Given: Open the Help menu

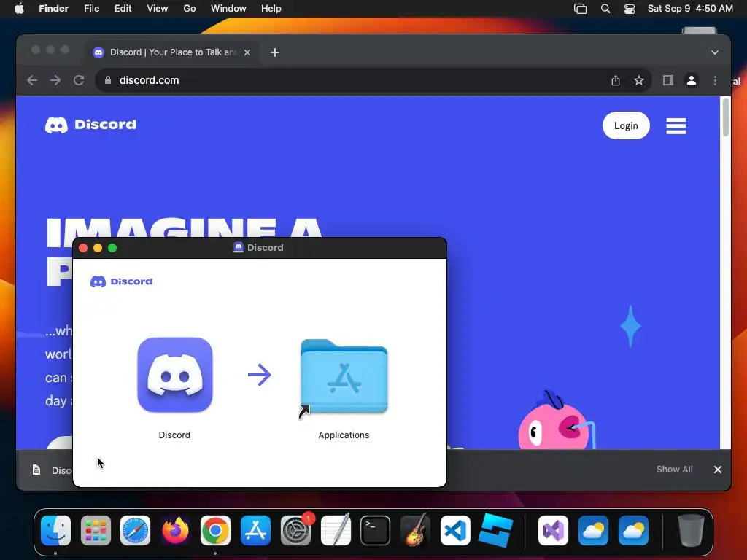Looking at the screenshot, I should click(271, 9).
